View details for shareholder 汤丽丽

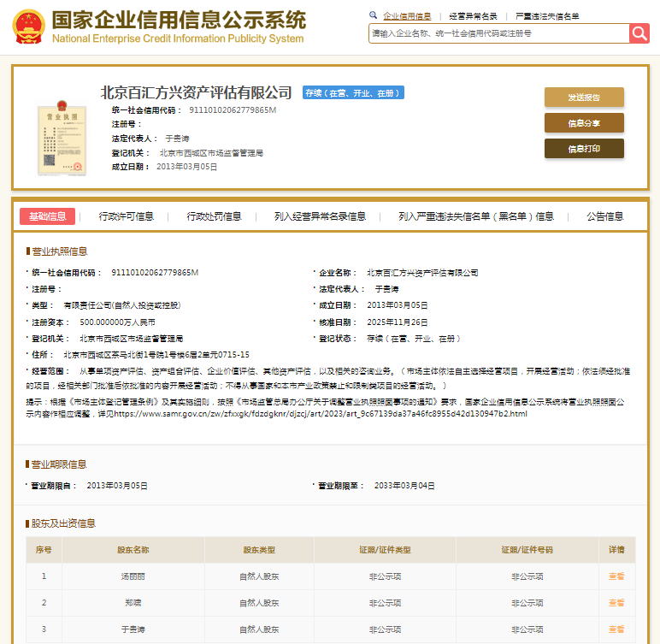[616, 576]
